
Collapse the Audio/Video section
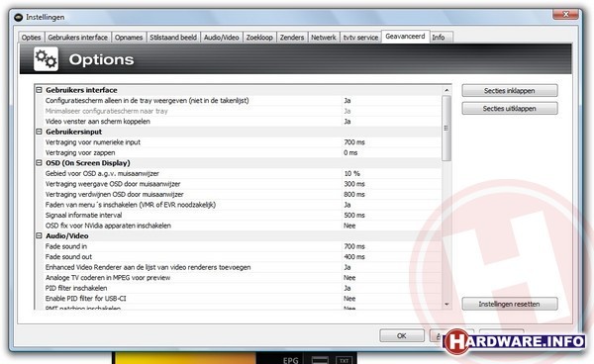(x=39, y=235)
